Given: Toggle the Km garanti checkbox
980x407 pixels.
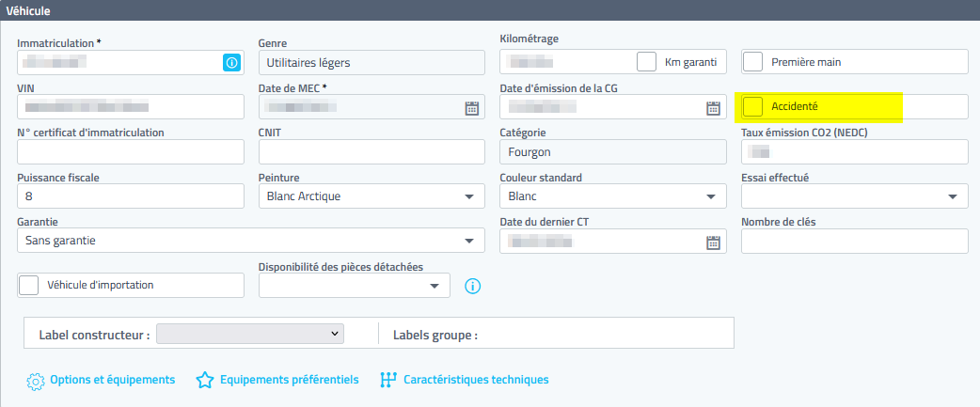Looking at the screenshot, I should click(646, 62).
